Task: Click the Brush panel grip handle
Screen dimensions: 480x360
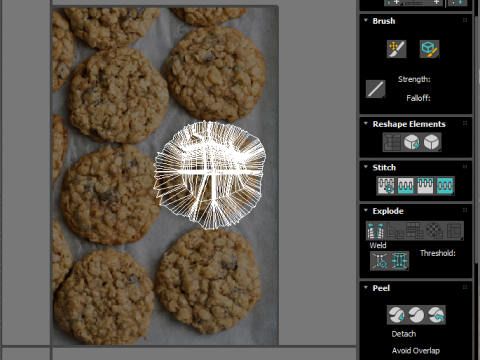Action: tap(465, 20)
